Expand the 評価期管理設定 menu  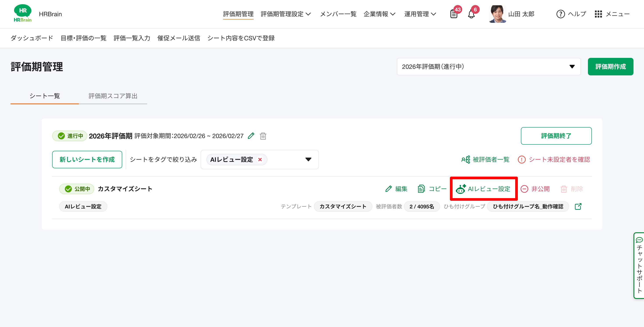[x=285, y=14]
